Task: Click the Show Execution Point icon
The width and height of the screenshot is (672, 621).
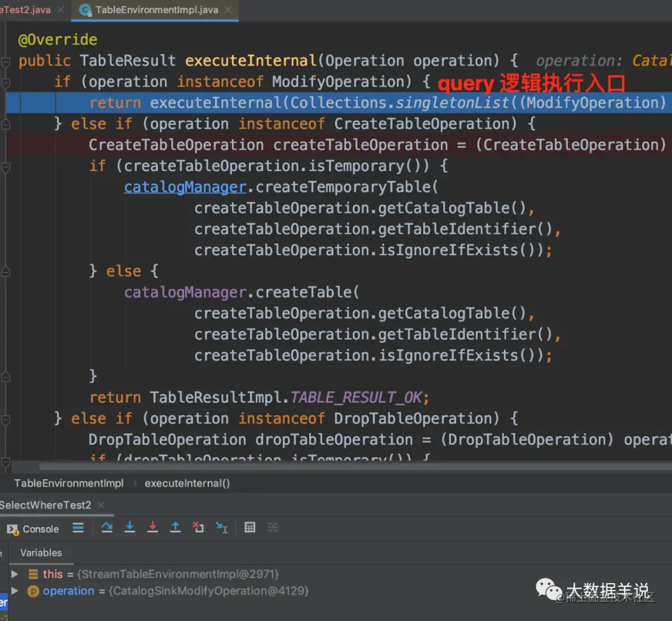Action: [x=78, y=528]
